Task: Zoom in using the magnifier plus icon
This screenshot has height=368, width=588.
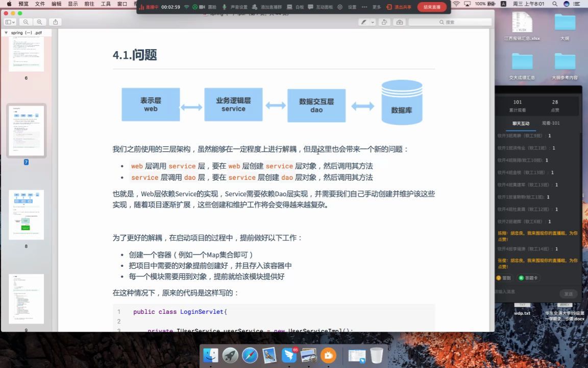Action: (40, 22)
